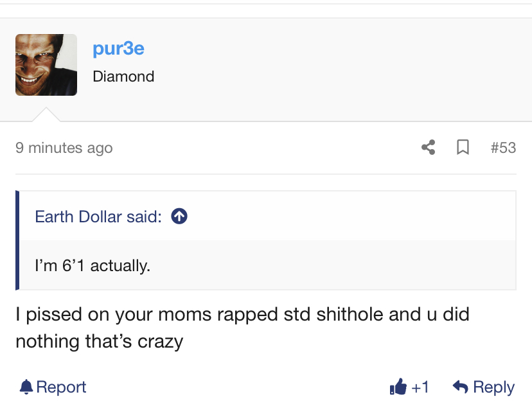Click the Reply text button
Screen dimensions: 532x408
493,387
